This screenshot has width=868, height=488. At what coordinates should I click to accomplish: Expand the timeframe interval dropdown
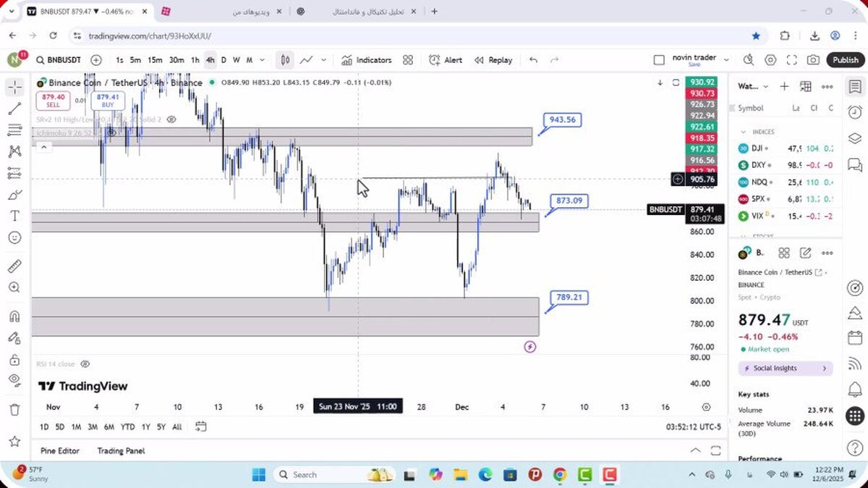coord(262,60)
